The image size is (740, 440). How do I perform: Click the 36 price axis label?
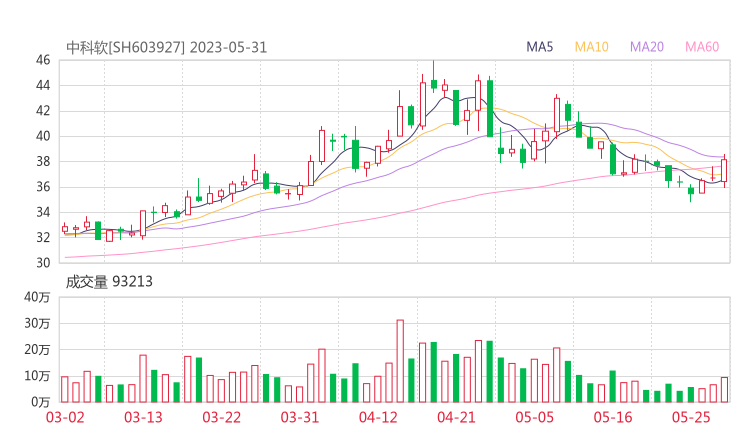click(x=43, y=187)
